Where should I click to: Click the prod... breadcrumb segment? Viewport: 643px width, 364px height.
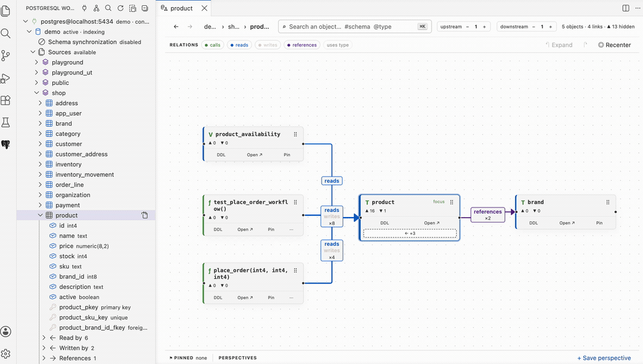(260, 27)
